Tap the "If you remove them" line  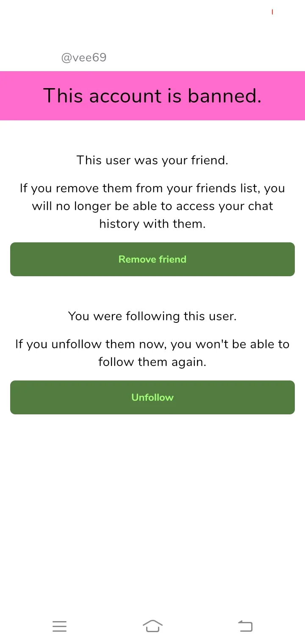tap(152, 188)
